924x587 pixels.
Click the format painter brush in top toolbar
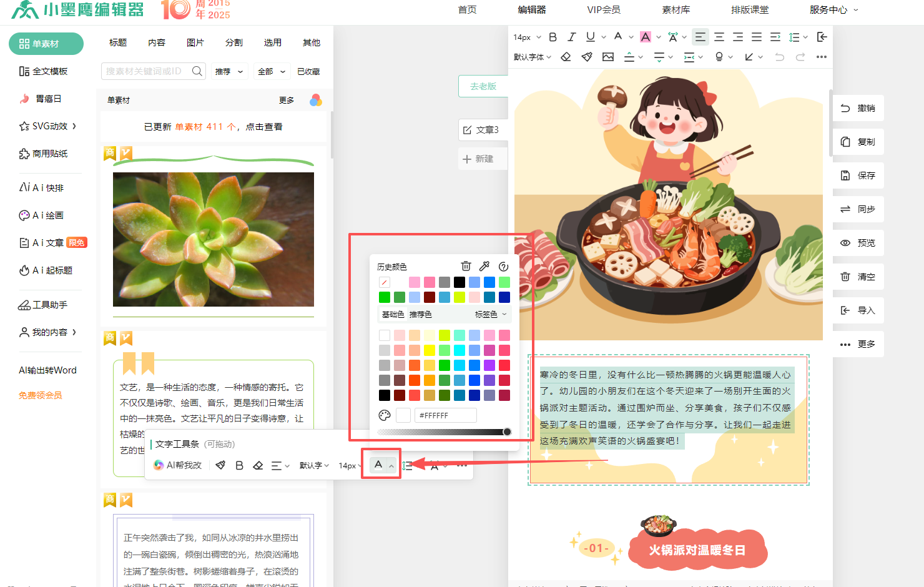coord(587,57)
